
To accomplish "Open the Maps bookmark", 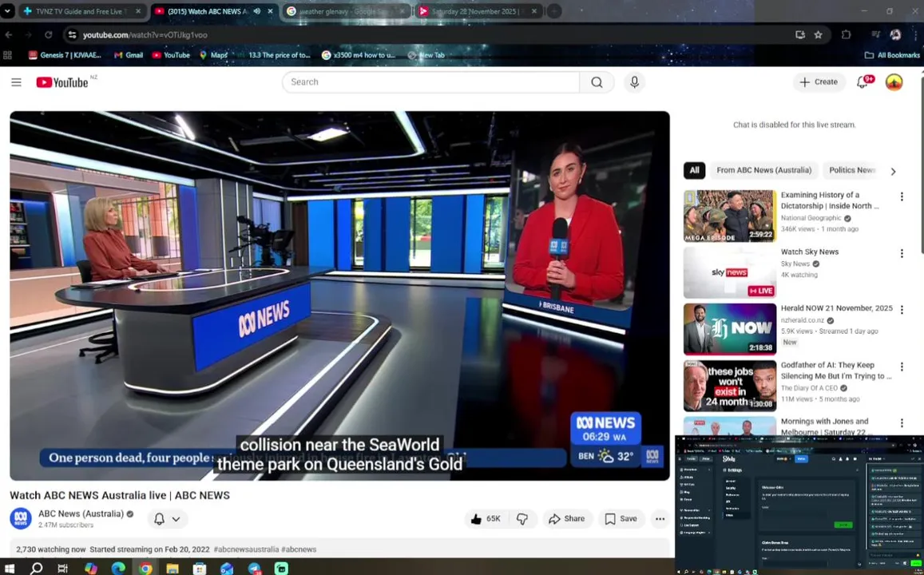I will tap(213, 55).
